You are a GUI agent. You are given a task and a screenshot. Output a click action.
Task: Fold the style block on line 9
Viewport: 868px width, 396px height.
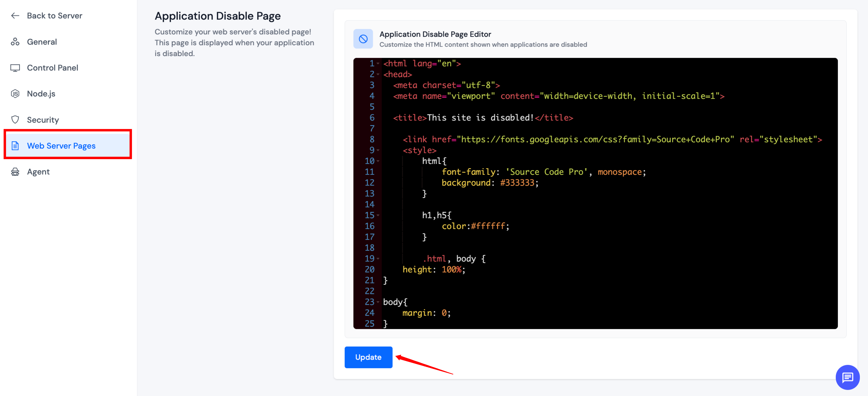[378, 150]
